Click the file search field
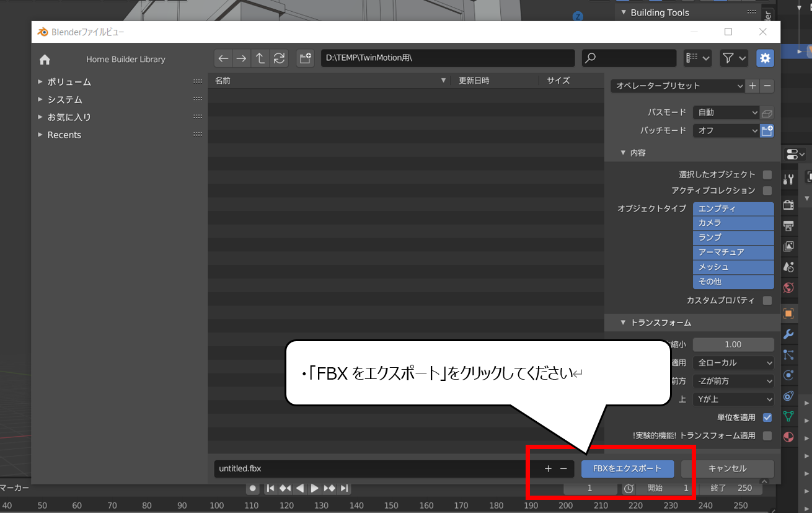This screenshot has height=513, width=812. tap(629, 58)
